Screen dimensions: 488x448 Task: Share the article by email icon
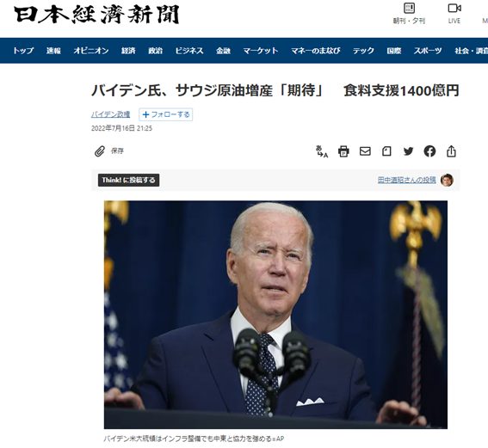[365, 151]
